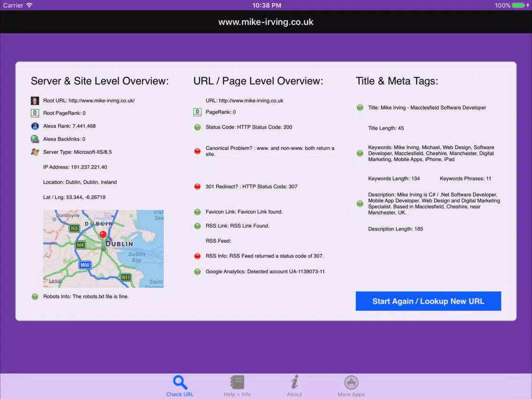Click the site favicon beside Root URL
This screenshot has width=532, height=399.
[x=35, y=100]
